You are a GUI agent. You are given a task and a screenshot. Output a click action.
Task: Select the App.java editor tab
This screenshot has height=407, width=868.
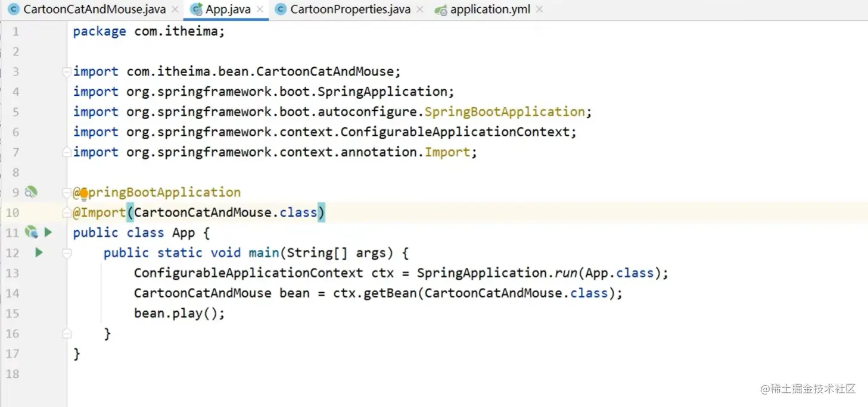(228, 10)
